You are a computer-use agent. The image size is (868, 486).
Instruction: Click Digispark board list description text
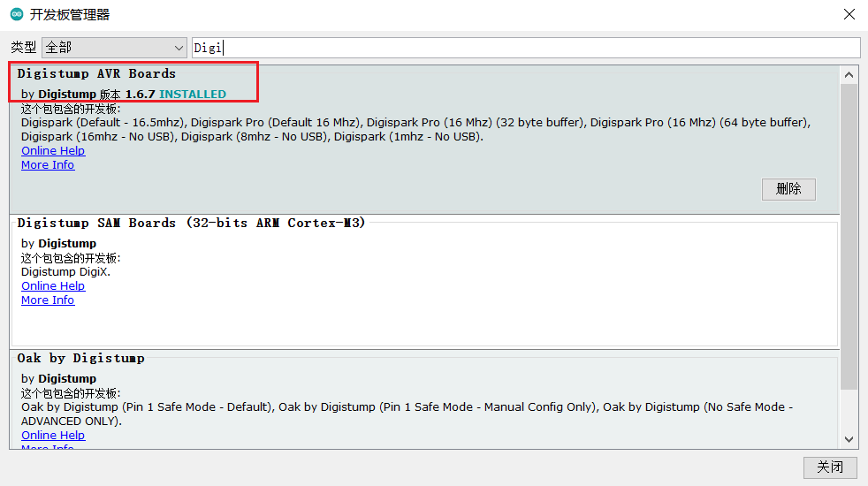coord(415,130)
